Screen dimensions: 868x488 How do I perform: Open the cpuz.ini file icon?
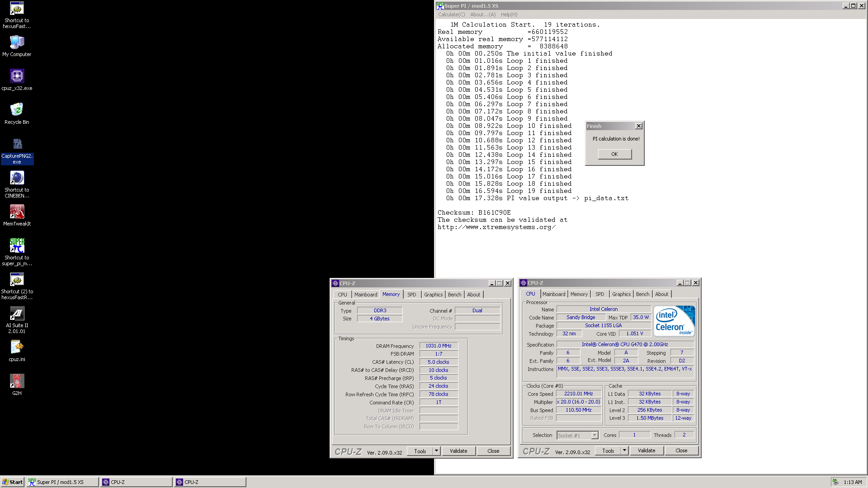point(17,351)
